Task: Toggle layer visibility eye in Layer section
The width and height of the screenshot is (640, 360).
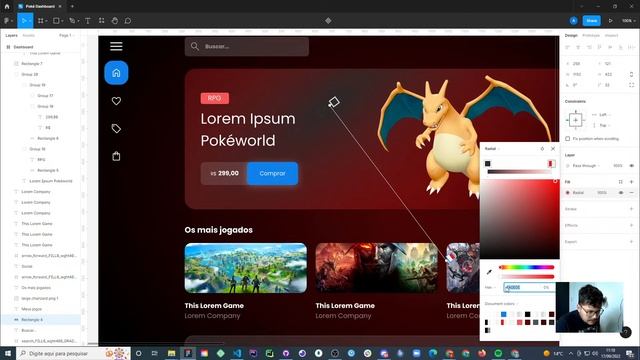Action: pyautogui.click(x=631, y=166)
